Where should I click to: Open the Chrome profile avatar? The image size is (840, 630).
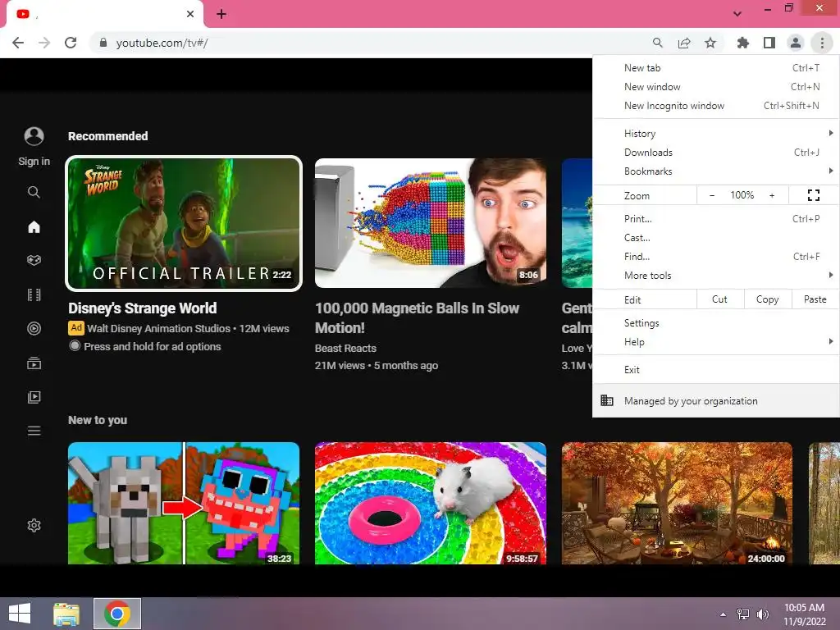tap(796, 43)
